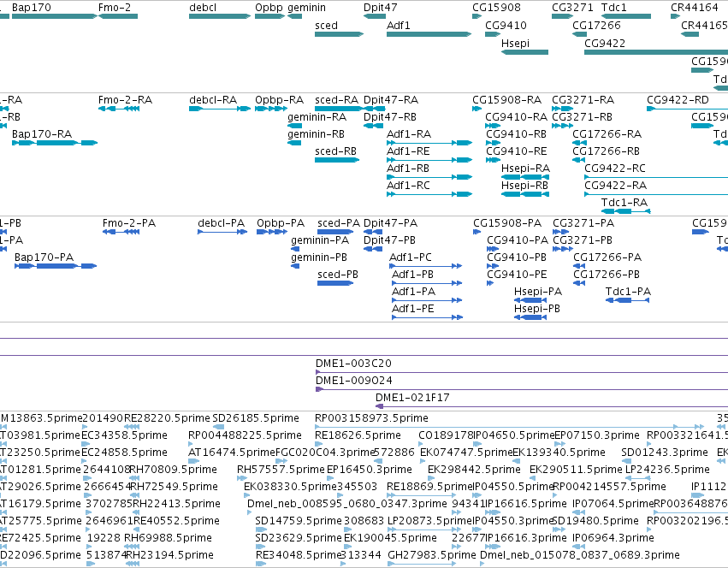Select the Tdc1-PA protein feature
This screenshot has width=728, height=568.
point(627,300)
